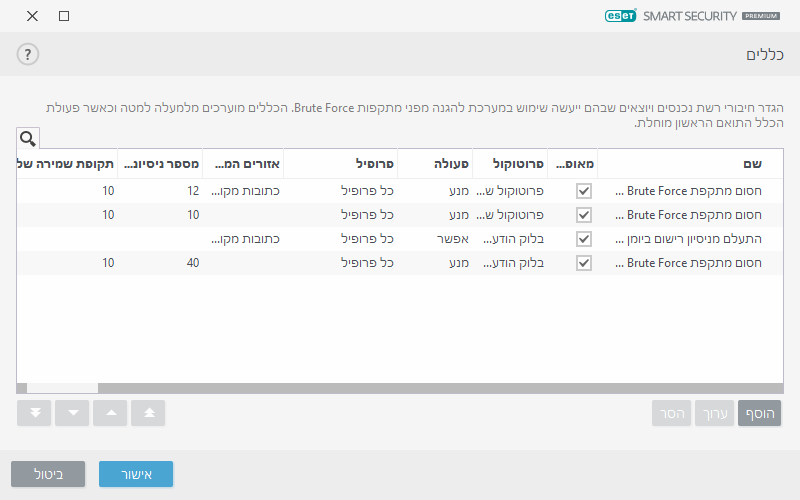Screen dimensions: 800x500
Task: Cancel with the ביטול button
Action: click(48, 474)
